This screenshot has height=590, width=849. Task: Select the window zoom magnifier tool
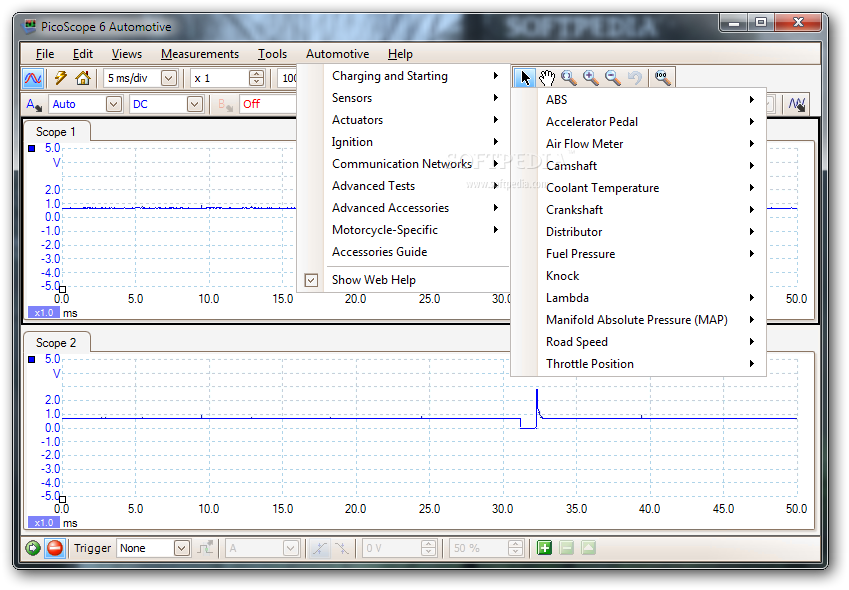[x=569, y=78]
